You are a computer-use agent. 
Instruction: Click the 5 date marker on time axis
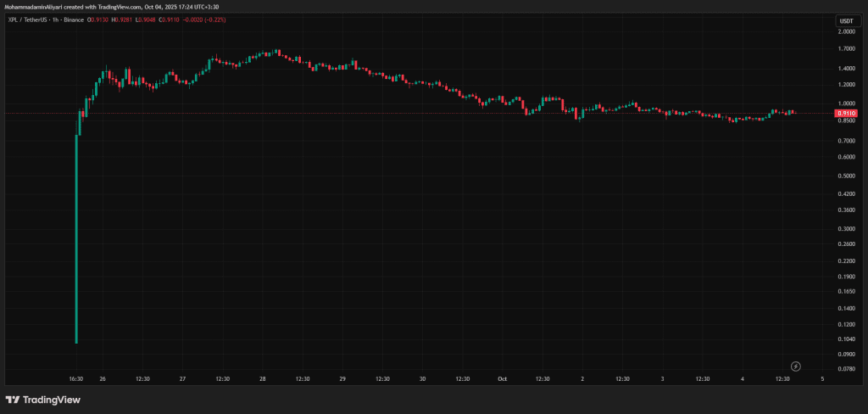pyautogui.click(x=822, y=379)
